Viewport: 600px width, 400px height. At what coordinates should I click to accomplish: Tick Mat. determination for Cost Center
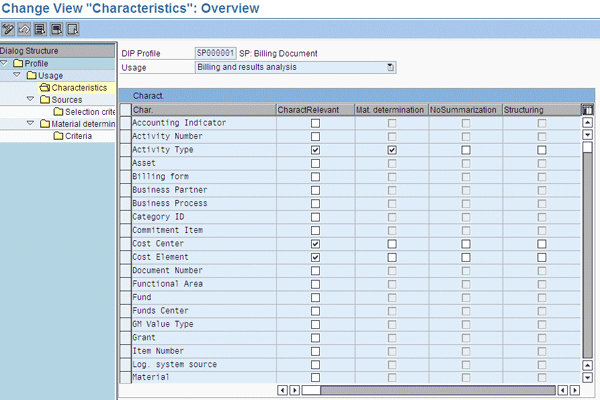click(392, 244)
